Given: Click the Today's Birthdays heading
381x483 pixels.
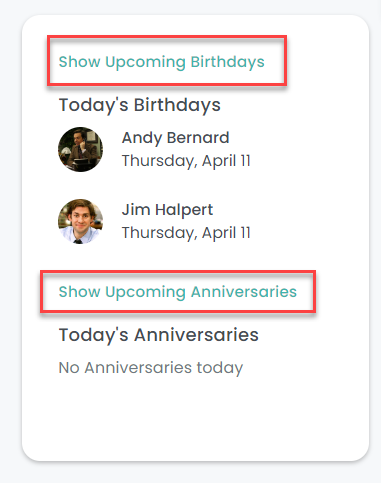Looking at the screenshot, I should coord(140,105).
